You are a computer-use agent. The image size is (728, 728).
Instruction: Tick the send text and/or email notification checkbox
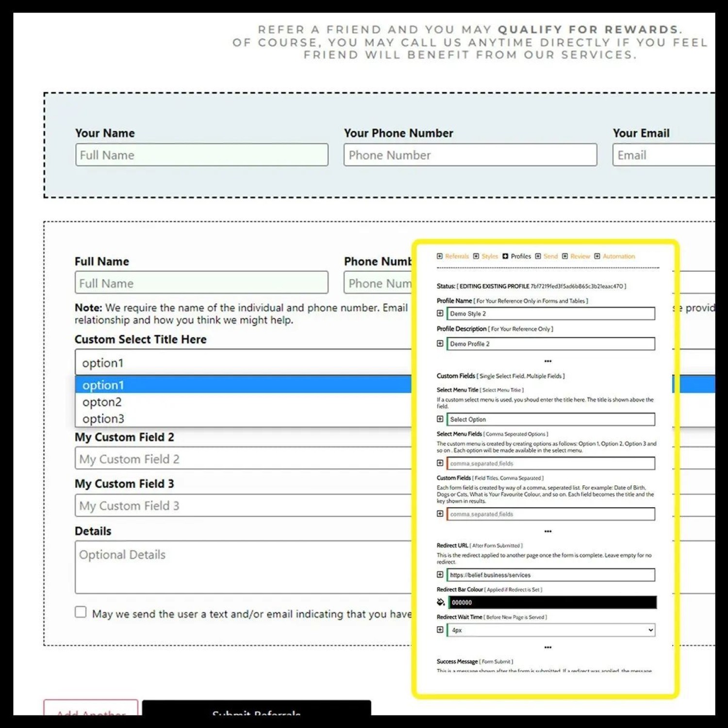(81, 612)
